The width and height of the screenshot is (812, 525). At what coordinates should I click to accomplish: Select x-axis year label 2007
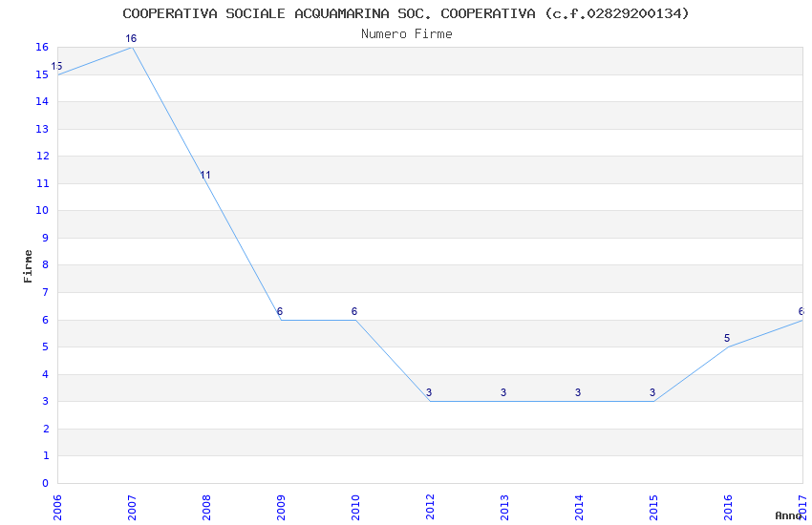132,508
